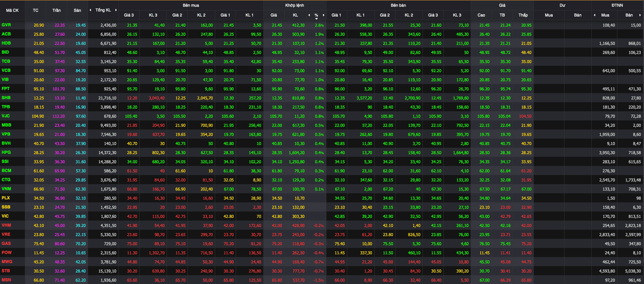Open the CTG stock symbol

coord(6,180)
